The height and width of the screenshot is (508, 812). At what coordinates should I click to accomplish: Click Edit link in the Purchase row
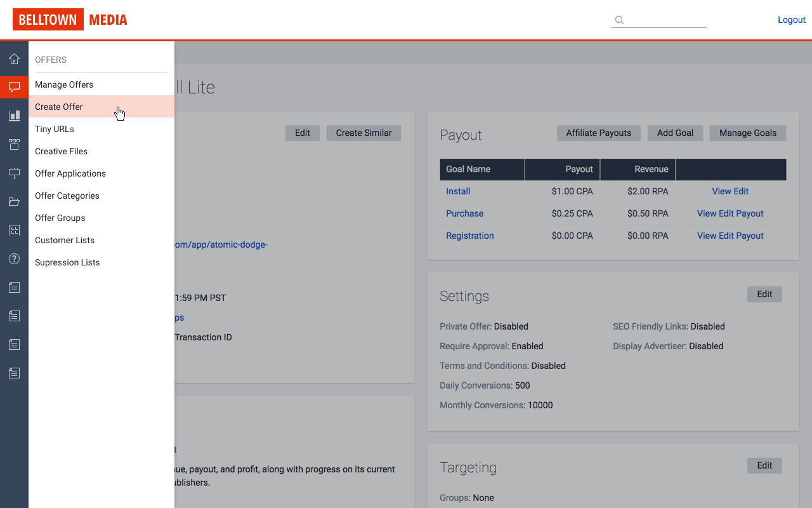tap(726, 213)
